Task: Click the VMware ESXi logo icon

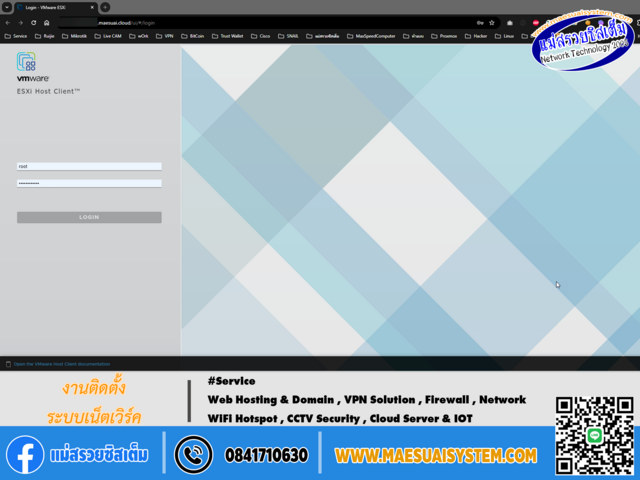Action: click(26, 62)
